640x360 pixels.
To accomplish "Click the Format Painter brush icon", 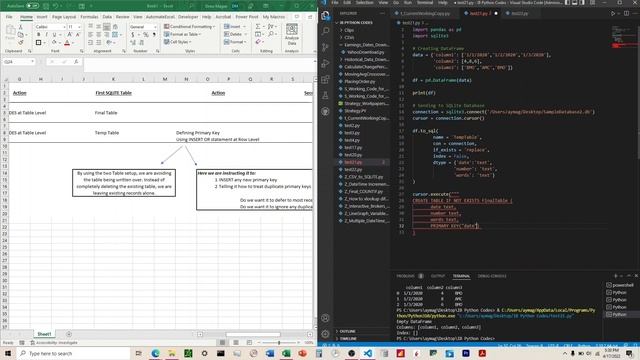I will point(21,42).
